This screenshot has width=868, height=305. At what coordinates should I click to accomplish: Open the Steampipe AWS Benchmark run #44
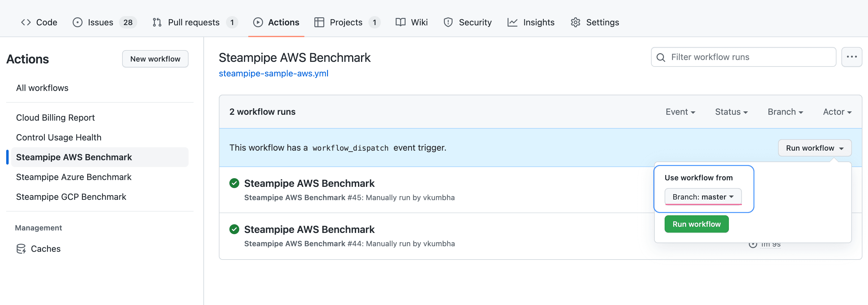click(x=309, y=230)
